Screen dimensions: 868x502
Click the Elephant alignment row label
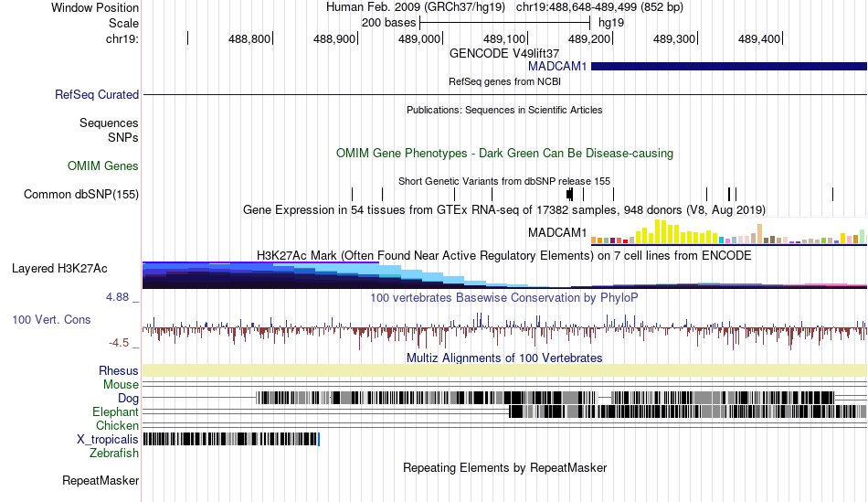(116, 412)
